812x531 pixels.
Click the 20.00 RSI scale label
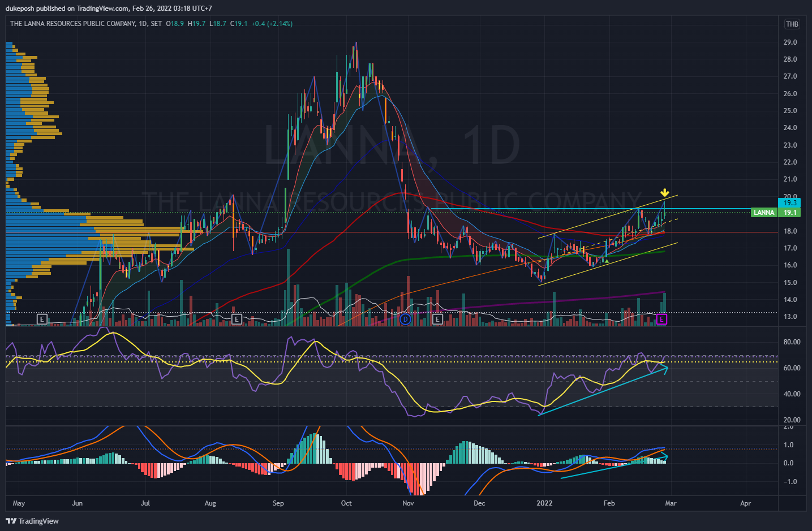click(792, 420)
